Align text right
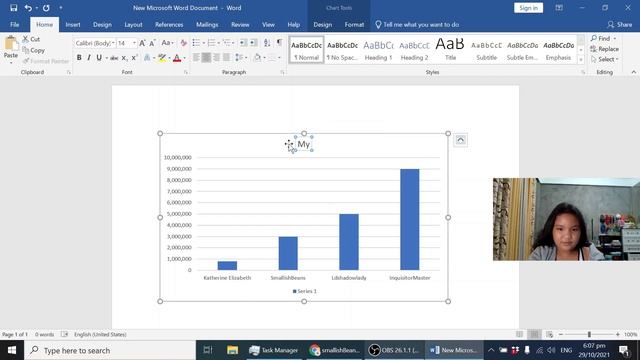640x360 pixels. pos(216,58)
